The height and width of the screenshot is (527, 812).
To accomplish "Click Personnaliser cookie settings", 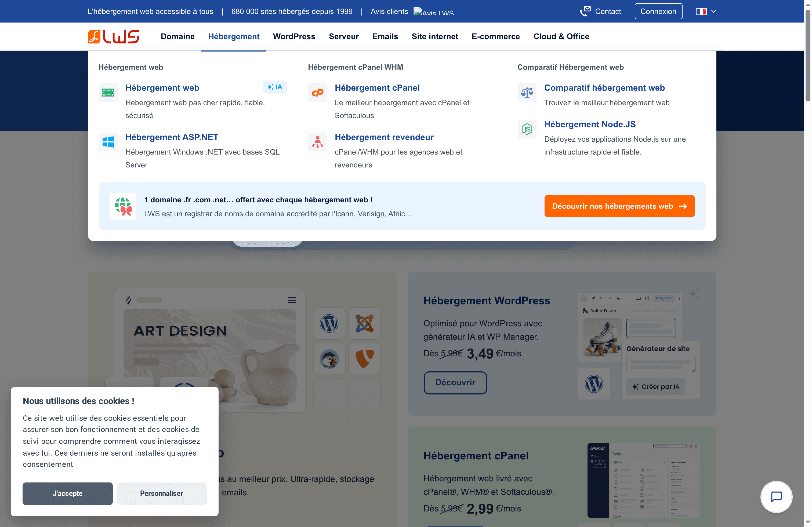I will click(x=161, y=493).
